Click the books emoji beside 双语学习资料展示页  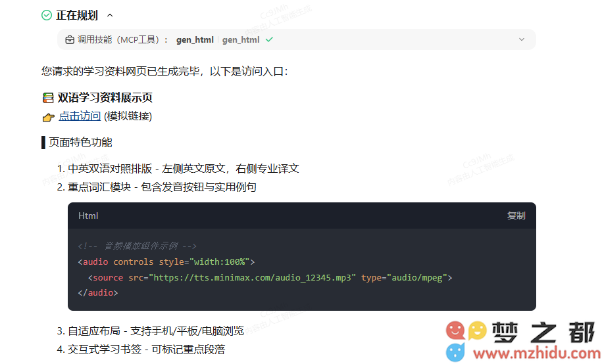coord(48,98)
